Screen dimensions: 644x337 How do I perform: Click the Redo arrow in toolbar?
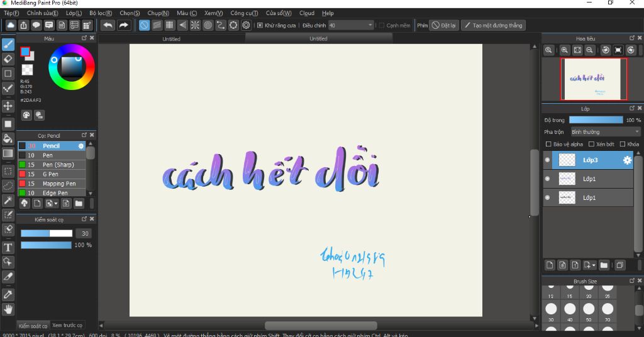(x=123, y=25)
